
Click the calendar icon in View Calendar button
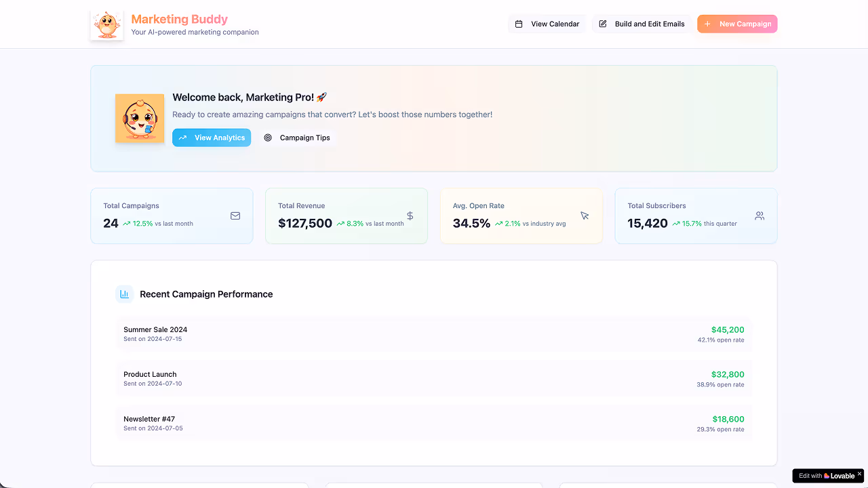(519, 24)
